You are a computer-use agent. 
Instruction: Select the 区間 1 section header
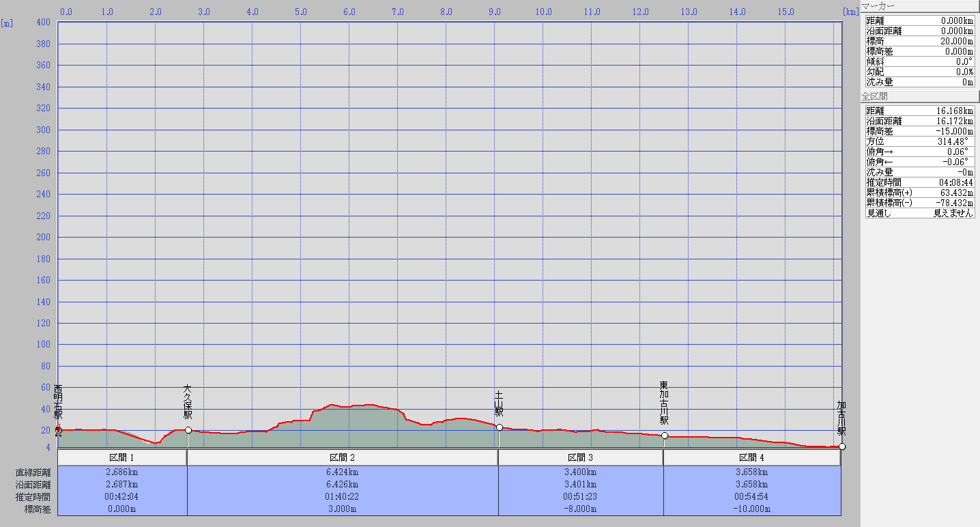point(122,458)
